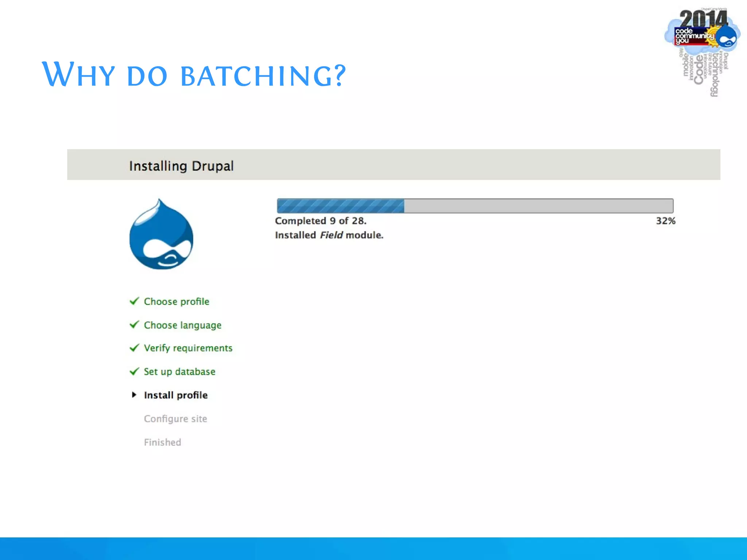Click the checkmark next to Set up database
Screen dimensions: 747x560
click(x=134, y=371)
